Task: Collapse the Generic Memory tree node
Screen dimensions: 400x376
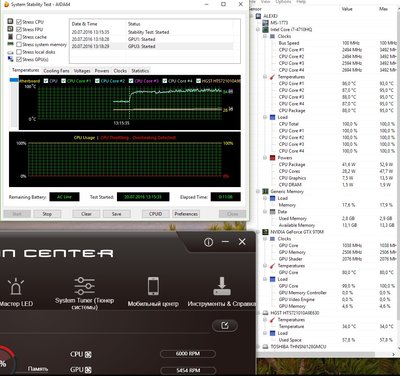Action: [x=258, y=191]
